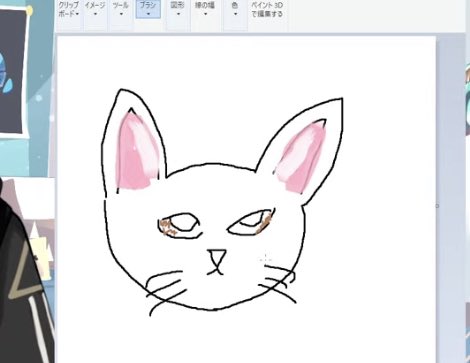Screen dimensions: 470x363
Task: Click the canvas right-edge resize handle
Action: (x=437, y=206)
